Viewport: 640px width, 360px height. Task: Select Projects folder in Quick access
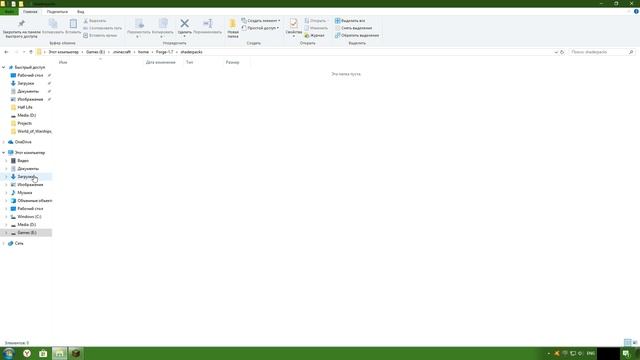pos(24,123)
